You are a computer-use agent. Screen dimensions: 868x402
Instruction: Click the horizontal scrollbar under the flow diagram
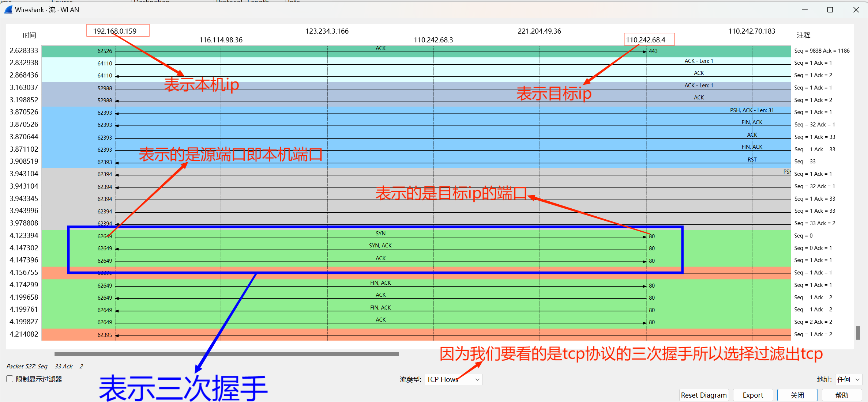click(227, 354)
